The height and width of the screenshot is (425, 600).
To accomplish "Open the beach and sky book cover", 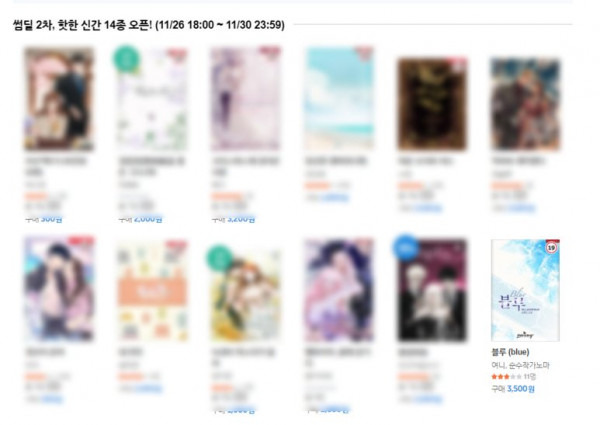I will click(x=339, y=98).
